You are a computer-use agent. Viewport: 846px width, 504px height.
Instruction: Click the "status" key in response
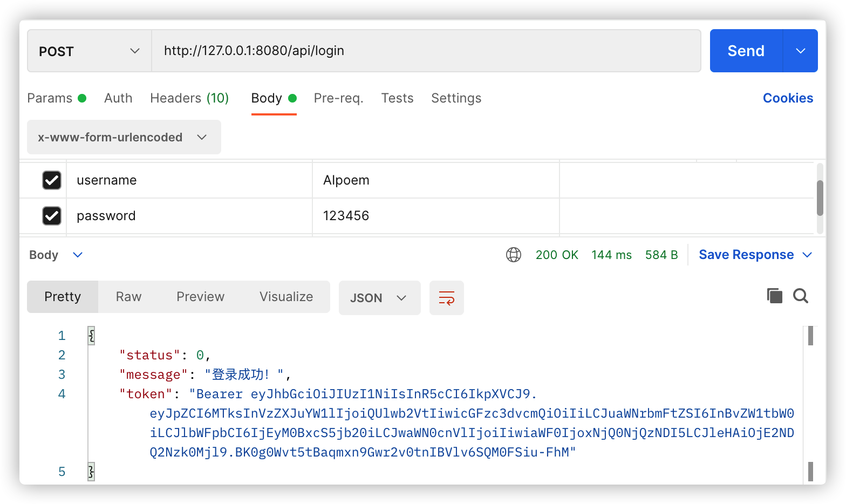[149, 355]
